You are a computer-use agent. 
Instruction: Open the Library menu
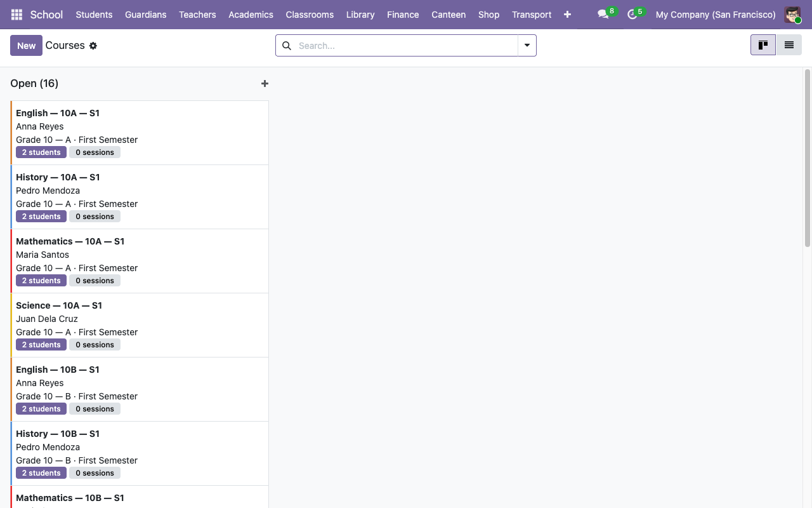point(360,15)
